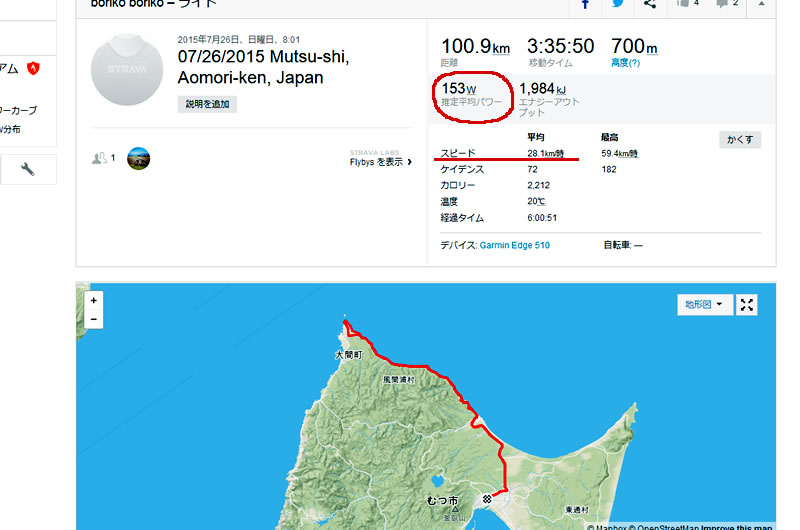800x530 pixels.
Task: Expand Flybys を表示 chevron
Action: pos(409,162)
